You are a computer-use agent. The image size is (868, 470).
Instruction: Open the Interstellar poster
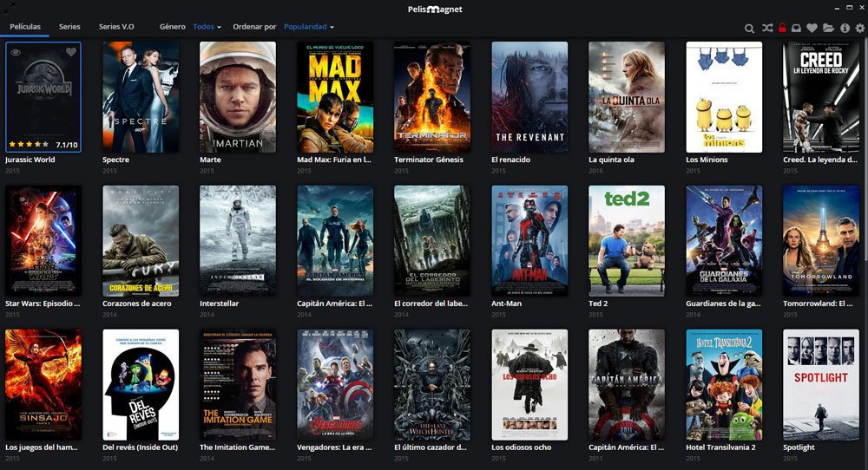click(x=238, y=241)
